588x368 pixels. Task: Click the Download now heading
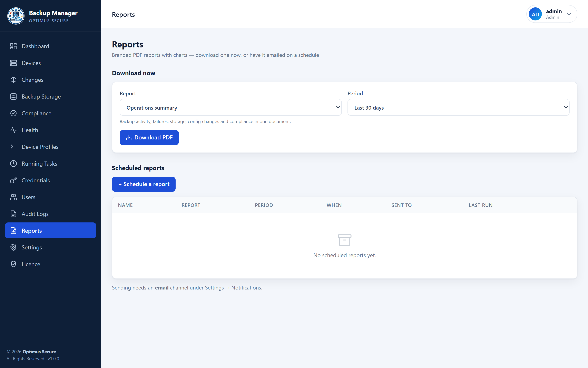pyautogui.click(x=133, y=73)
